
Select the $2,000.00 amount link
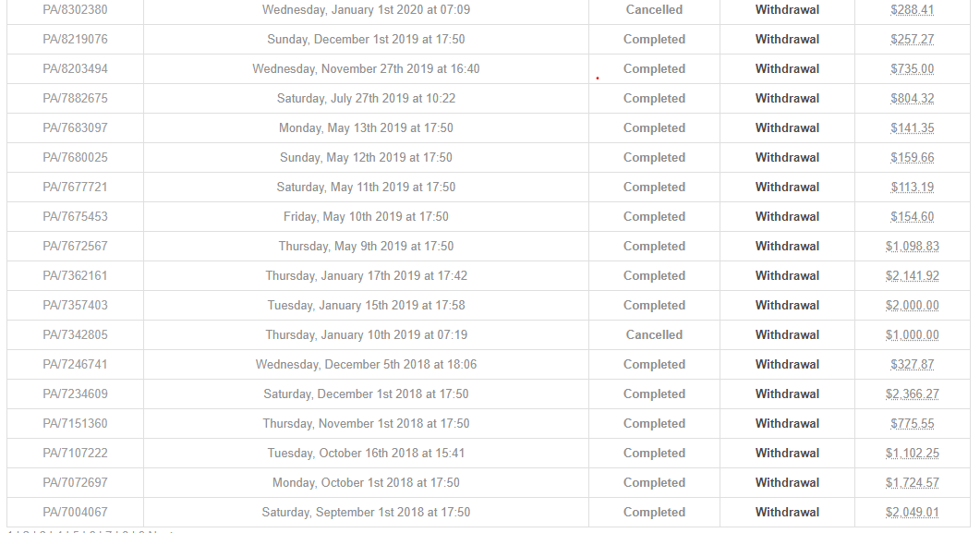(x=912, y=306)
